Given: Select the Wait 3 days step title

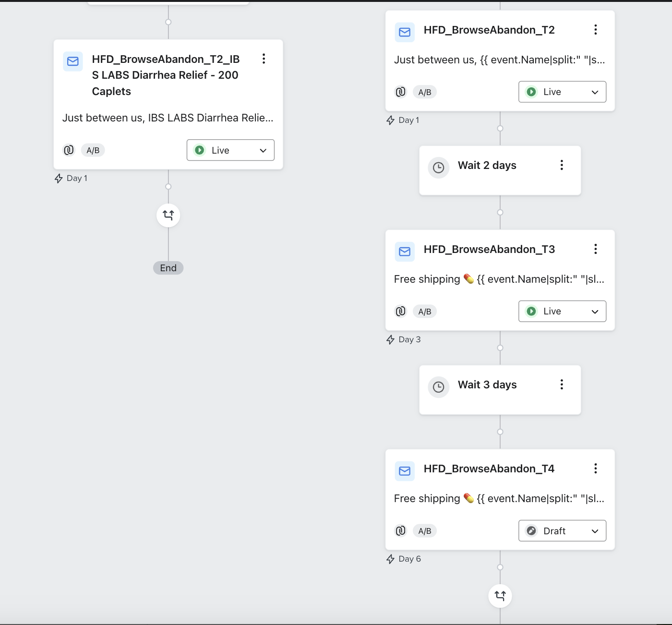Looking at the screenshot, I should (487, 385).
